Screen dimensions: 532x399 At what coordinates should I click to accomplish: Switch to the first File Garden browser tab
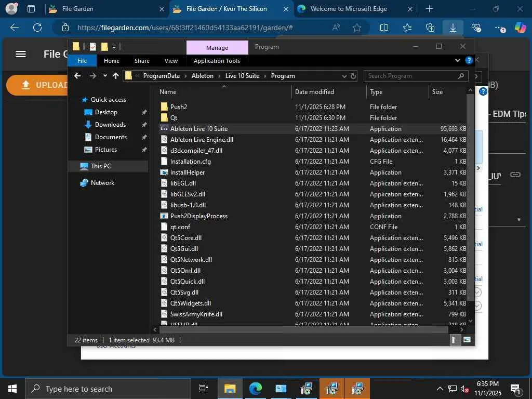click(106, 9)
